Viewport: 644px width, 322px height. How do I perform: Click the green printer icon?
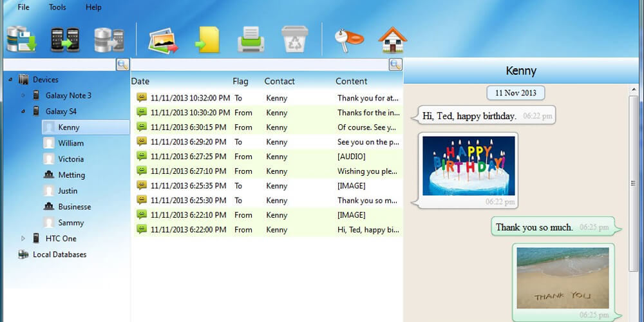click(251, 39)
